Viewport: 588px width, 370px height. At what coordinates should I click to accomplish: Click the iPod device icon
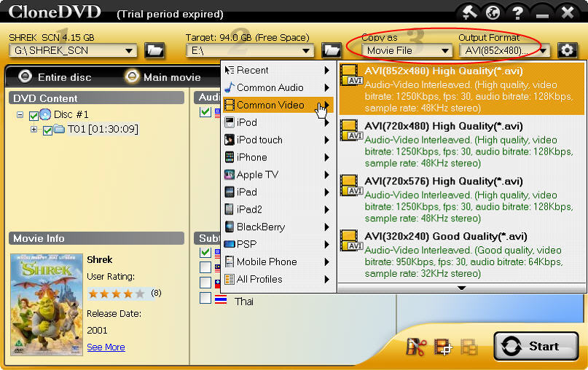click(x=230, y=122)
